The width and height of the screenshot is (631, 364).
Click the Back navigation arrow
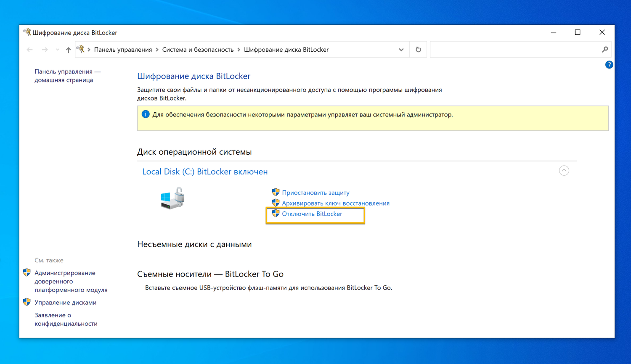coord(30,50)
